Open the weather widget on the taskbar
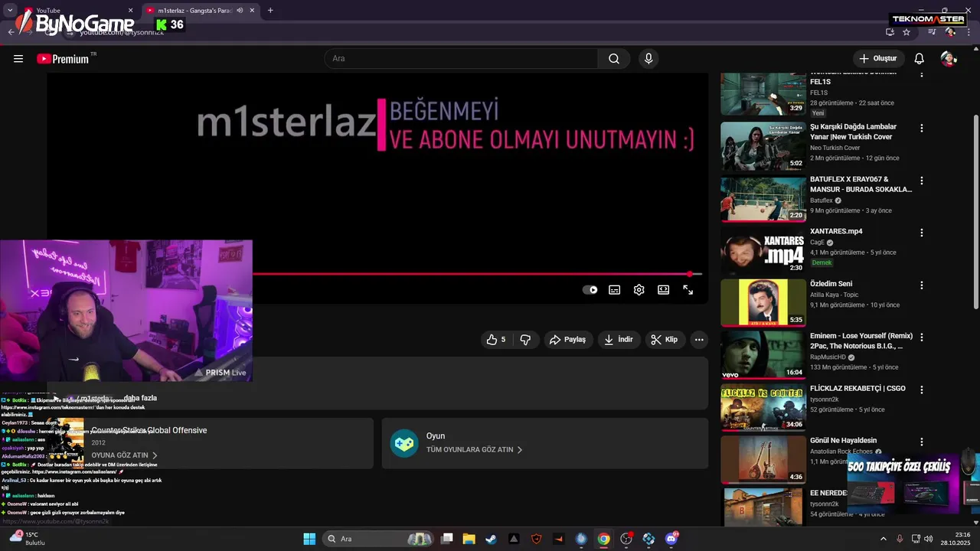 (x=28, y=539)
